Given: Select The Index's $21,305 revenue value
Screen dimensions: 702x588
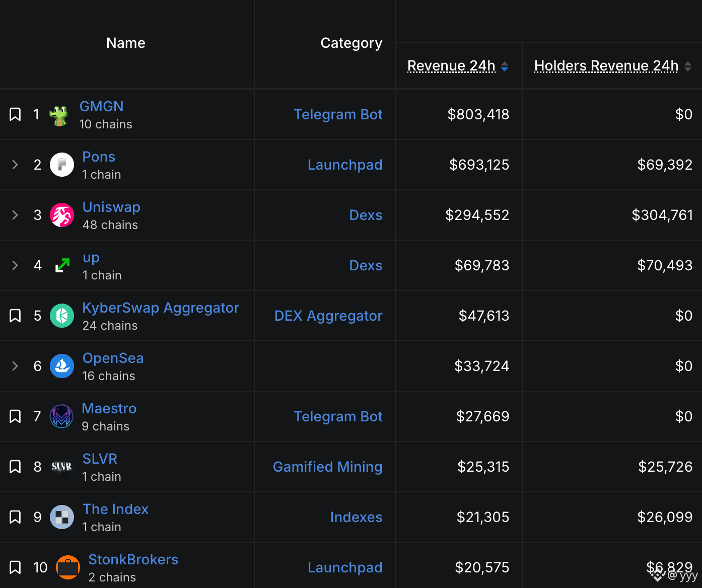Looking at the screenshot, I should [483, 517].
